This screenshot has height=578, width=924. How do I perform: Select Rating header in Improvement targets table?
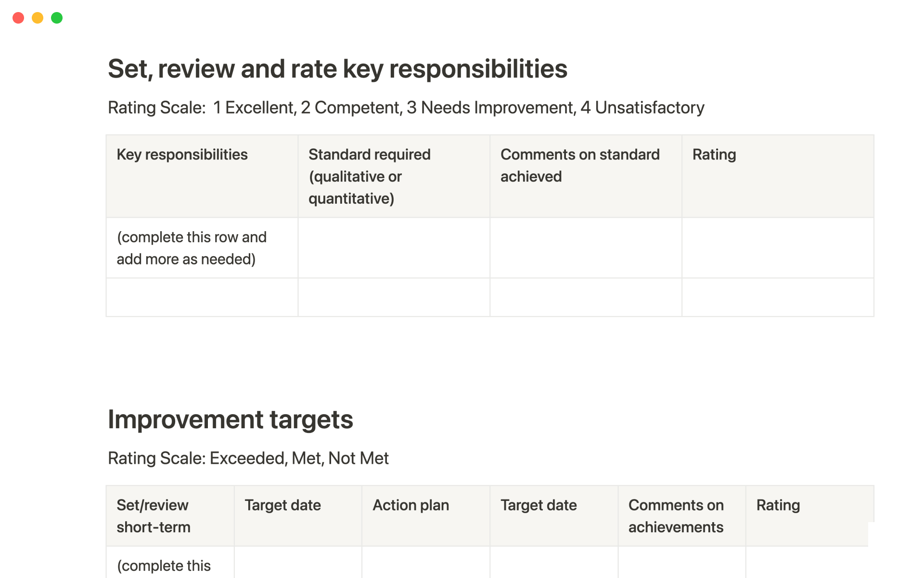(808, 516)
